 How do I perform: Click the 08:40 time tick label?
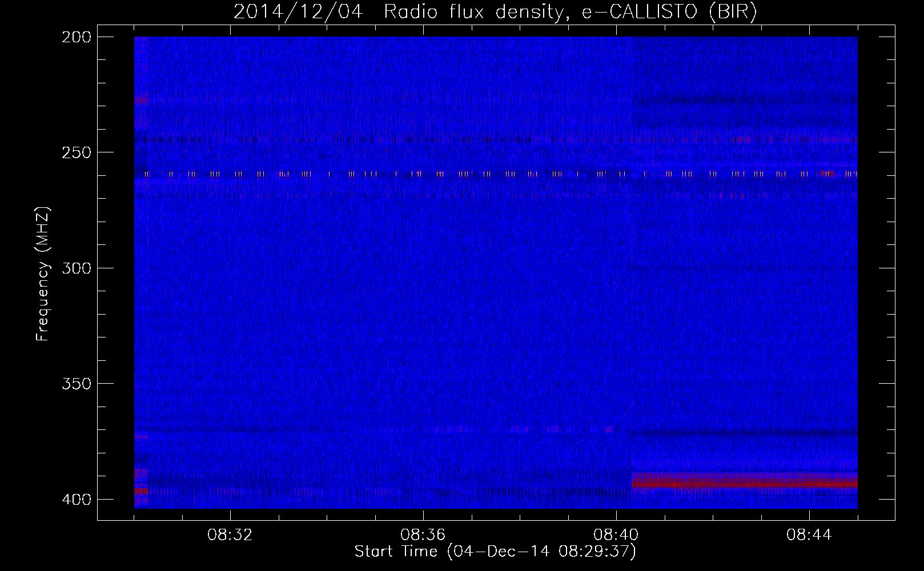coord(616,535)
